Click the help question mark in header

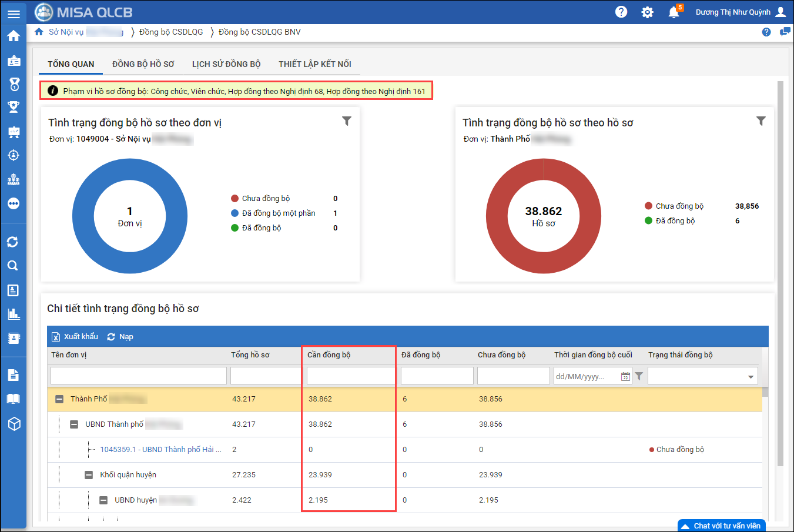pyautogui.click(x=621, y=12)
